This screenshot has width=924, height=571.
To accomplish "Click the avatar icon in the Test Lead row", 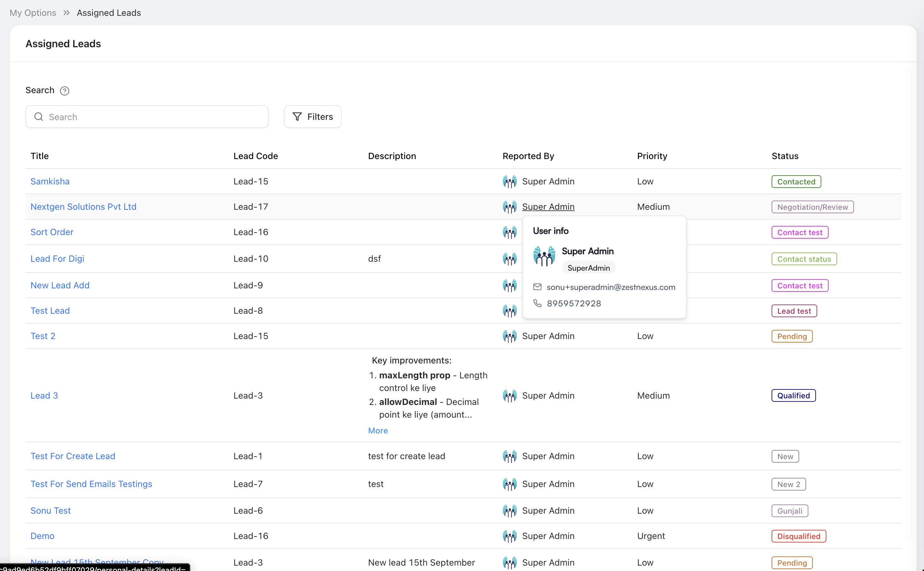I will 510,311.
